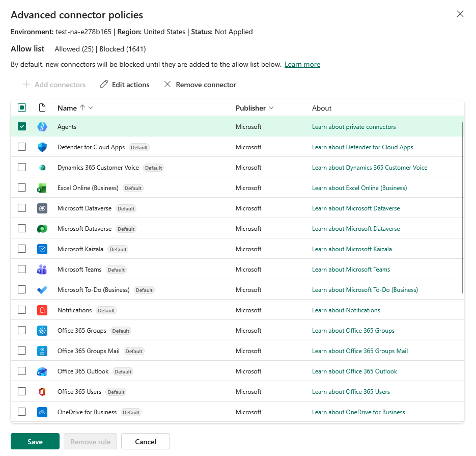This screenshot has height=456, width=476.
Task: Check the Notifications row checkbox
Action: pos(22,310)
